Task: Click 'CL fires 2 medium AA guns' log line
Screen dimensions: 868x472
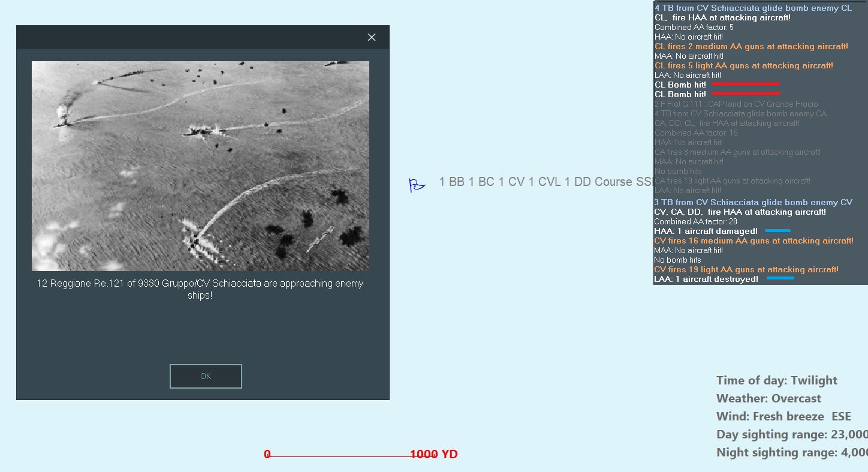Action: (751, 46)
